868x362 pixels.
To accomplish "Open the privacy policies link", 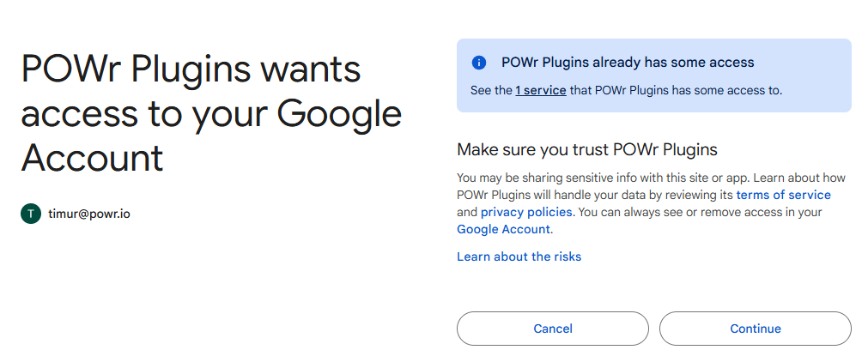I will point(526,212).
